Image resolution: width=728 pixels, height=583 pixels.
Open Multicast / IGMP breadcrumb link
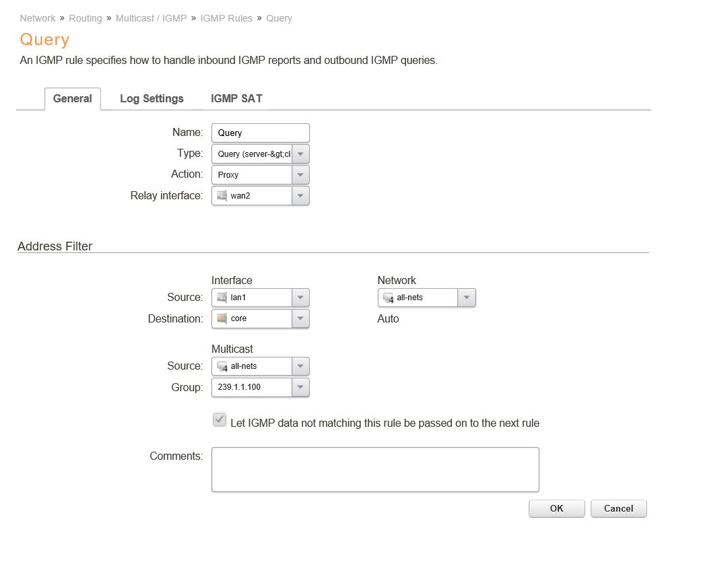[x=151, y=18]
